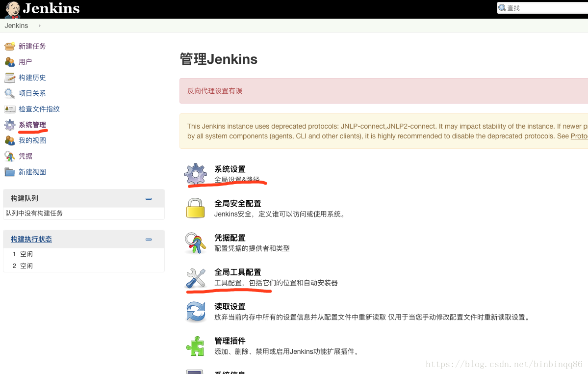Click the Protocol link in deprecation warning
This screenshot has height=374, width=588.
coord(579,136)
